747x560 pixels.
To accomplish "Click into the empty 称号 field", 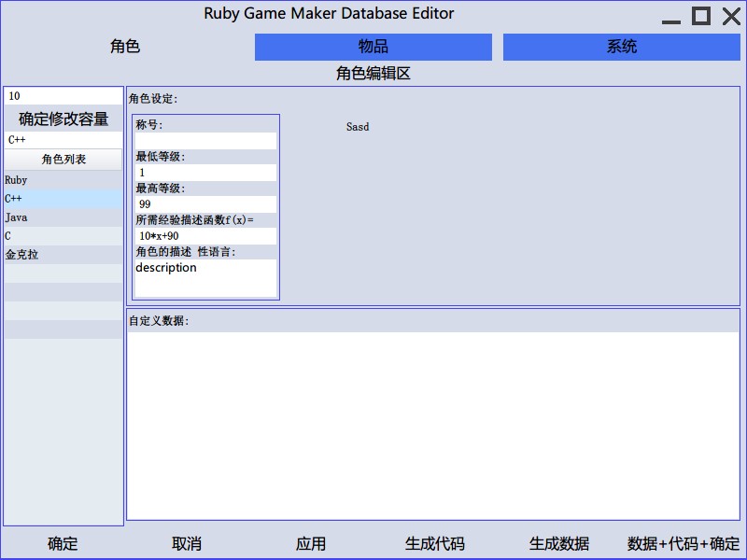I will pyautogui.click(x=205, y=141).
